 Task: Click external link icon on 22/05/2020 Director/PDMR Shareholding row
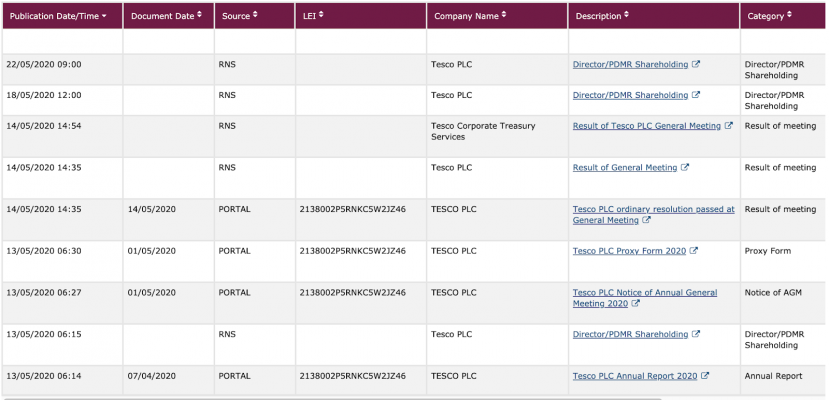[696, 65]
